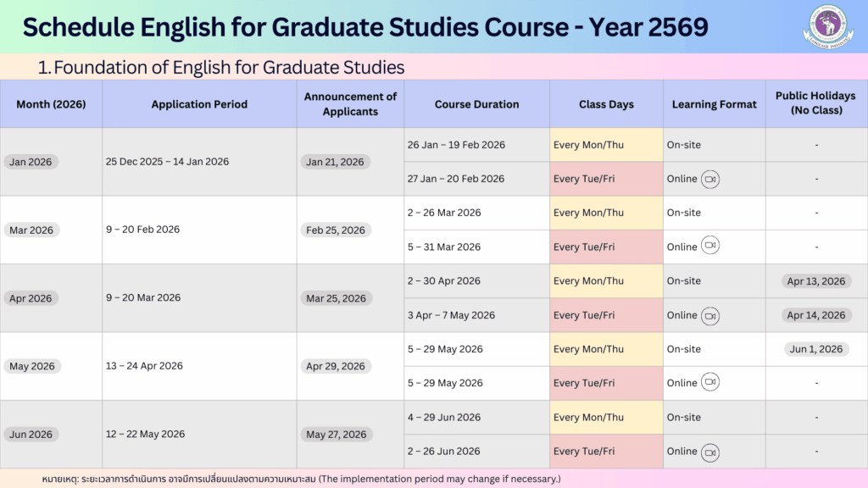Screen dimensions: 868x488
Task: Select the Apr 13, 2026 holiday badge
Action: pyautogui.click(x=815, y=281)
